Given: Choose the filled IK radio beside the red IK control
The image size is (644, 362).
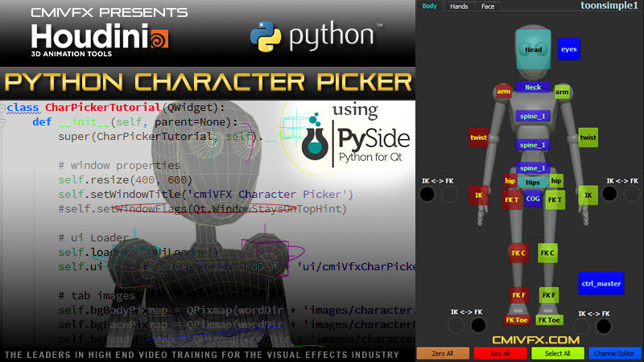Looking at the screenshot, I should pos(427,194).
